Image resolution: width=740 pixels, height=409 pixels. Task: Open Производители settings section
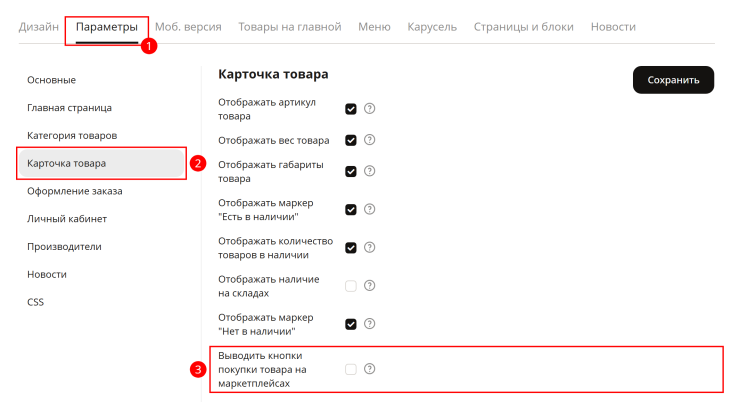pyautogui.click(x=64, y=247)
